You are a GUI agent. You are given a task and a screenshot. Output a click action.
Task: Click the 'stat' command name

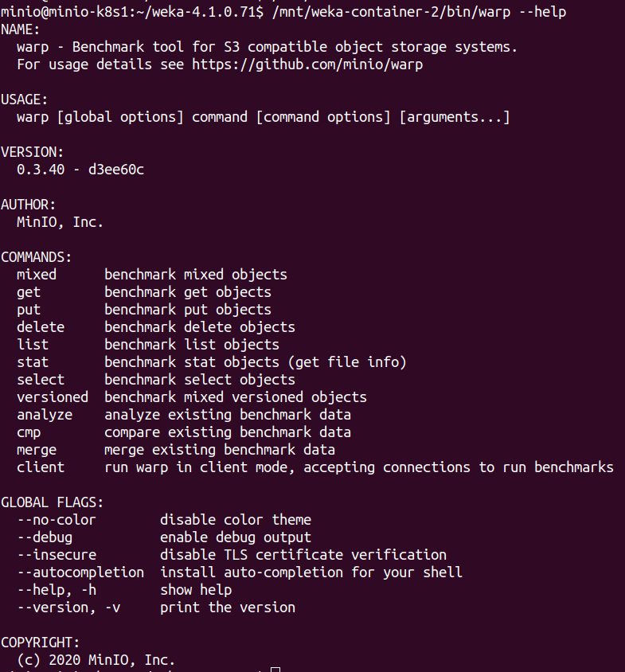tap(33, 362)
